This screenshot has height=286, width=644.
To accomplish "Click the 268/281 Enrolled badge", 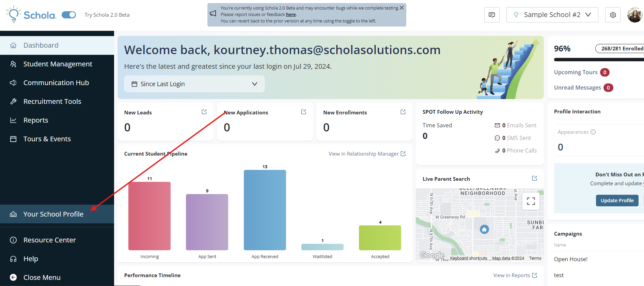I will click(x=619, y=49).
